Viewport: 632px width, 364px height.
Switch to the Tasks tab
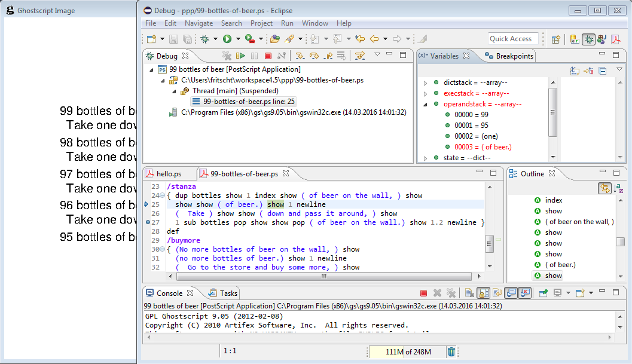223,293
